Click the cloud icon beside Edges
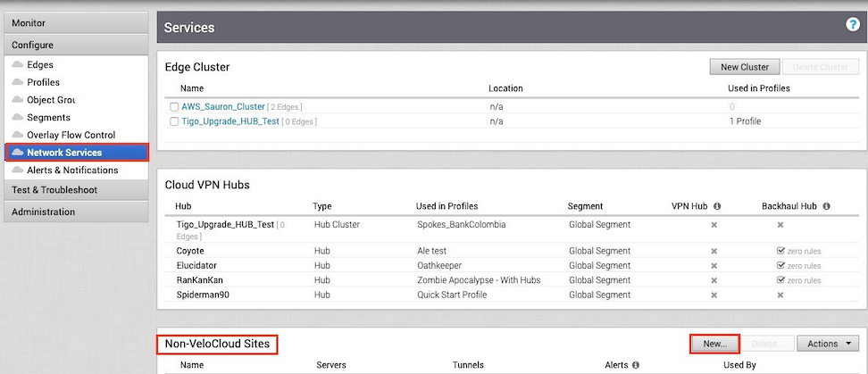The image size is (868, 374). 19,65
